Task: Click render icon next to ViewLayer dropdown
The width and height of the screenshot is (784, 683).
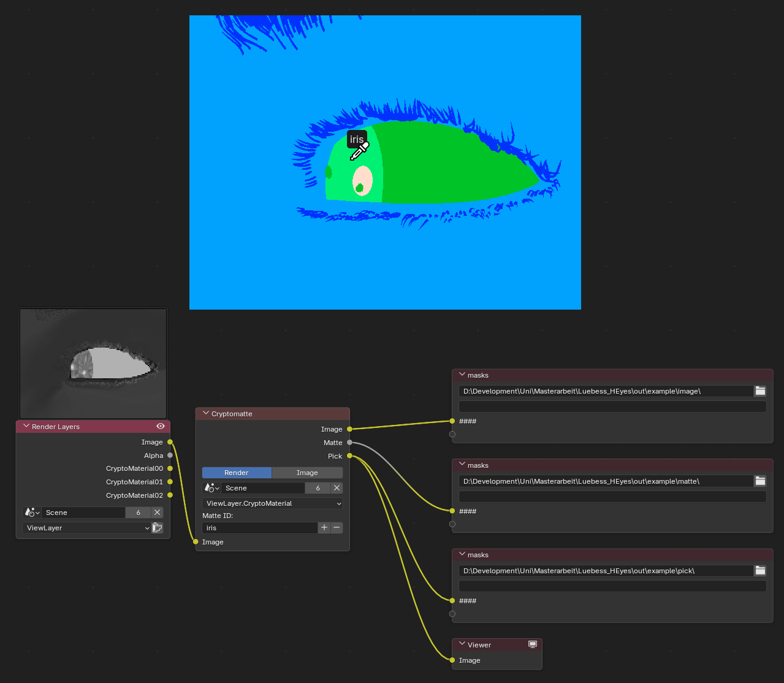Action: [x=158, y=528]
